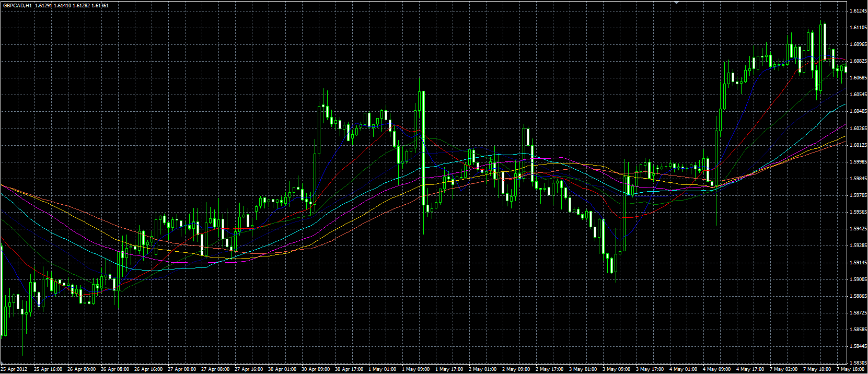Click the 1.60265 price axis label
The height and width of the screenshot is (374, 868).
858,128
